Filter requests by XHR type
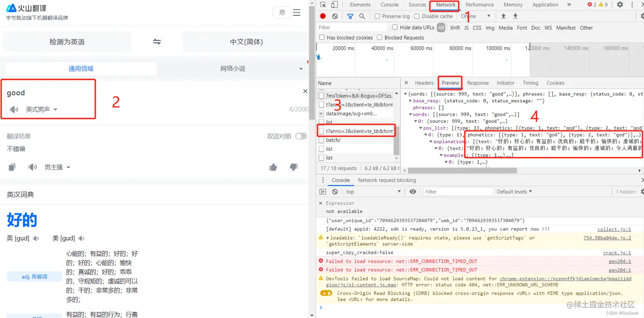Screen dimensions: 644x318 pyautogui.click(x=455, y=28)
